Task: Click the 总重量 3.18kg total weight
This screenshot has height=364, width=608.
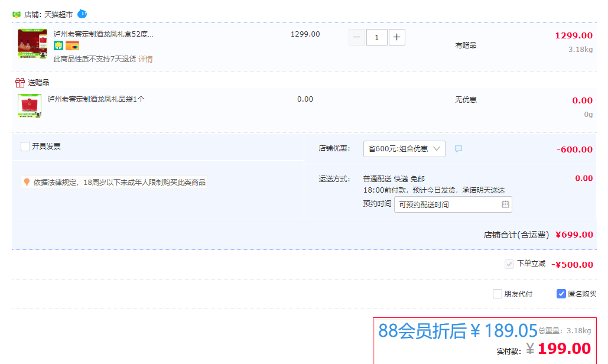Action: [565, 331]
